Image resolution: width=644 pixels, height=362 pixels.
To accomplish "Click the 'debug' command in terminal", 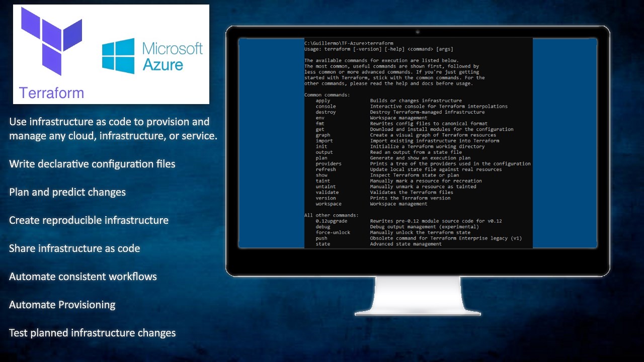I will (323, 227).
